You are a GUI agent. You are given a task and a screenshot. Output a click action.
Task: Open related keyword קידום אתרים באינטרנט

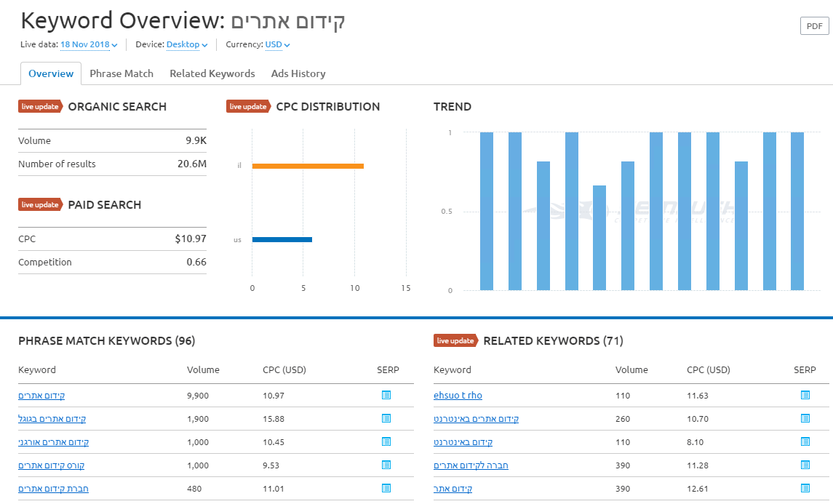coord(476,419)
